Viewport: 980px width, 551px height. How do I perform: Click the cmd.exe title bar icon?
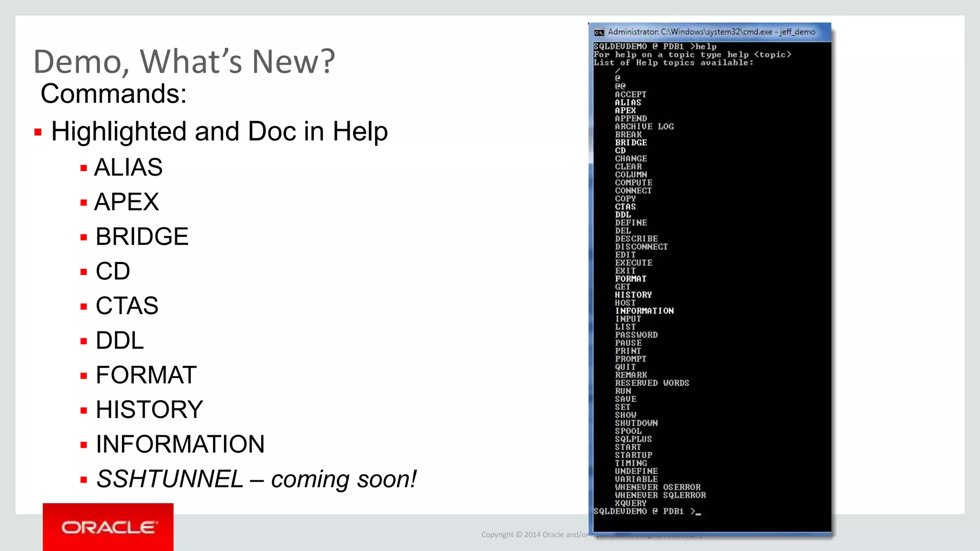click(599, 33)
